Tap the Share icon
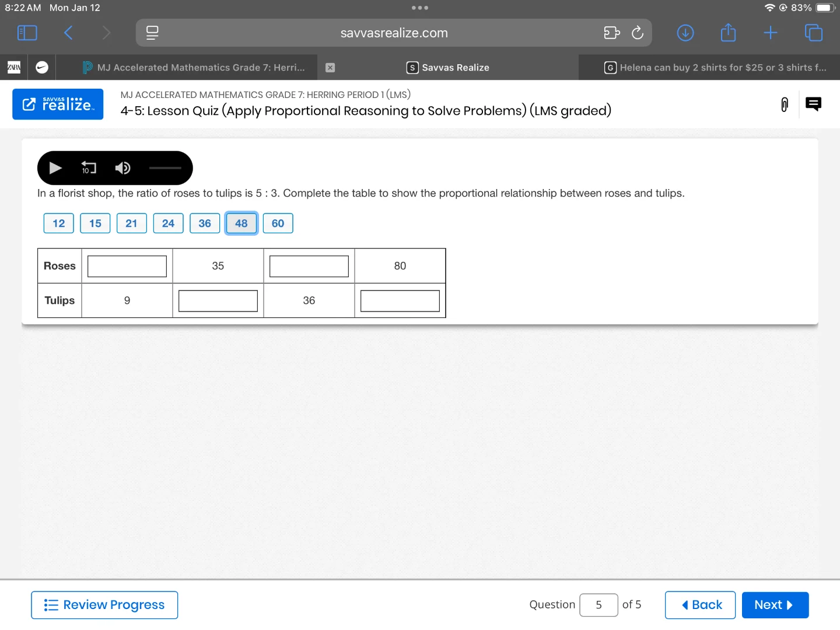Viewport: 840px width, 630px height. 728,33
